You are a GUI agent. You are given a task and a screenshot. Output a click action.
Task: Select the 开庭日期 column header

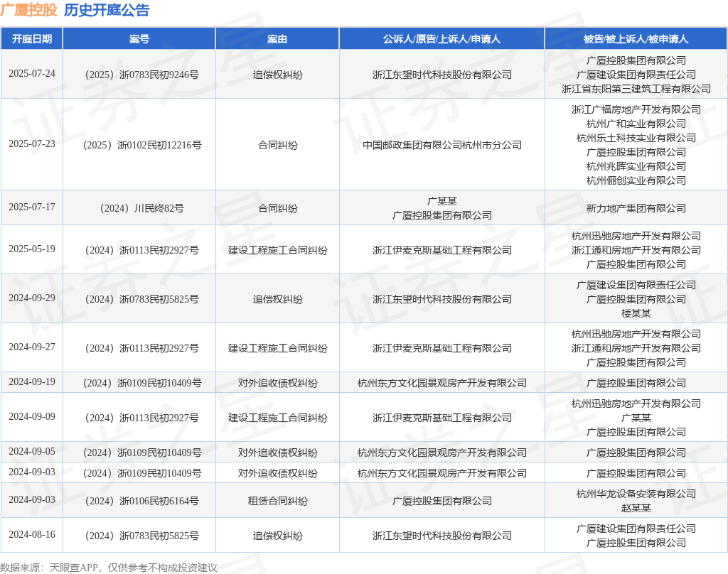tap(31, 39)
